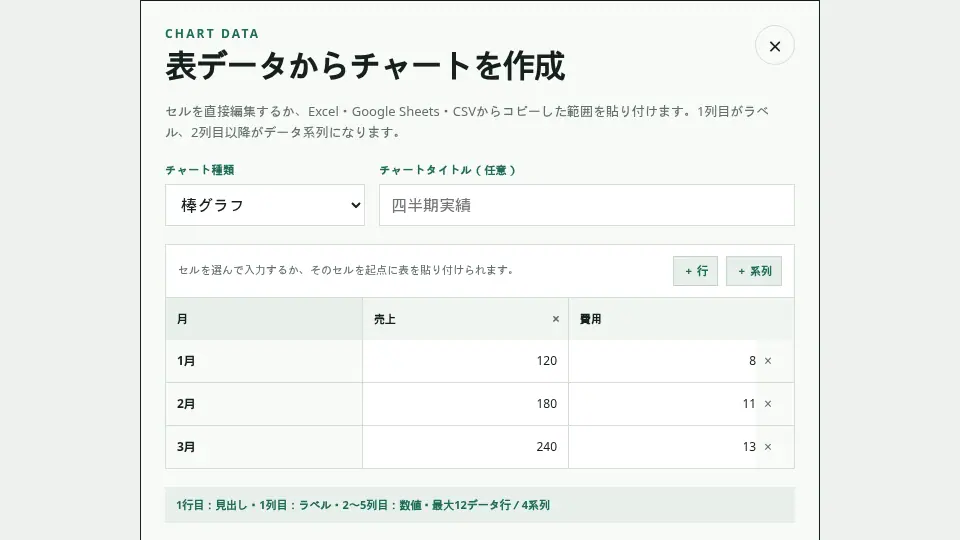Edit the 費用 cell with value 8

[664, 361]
